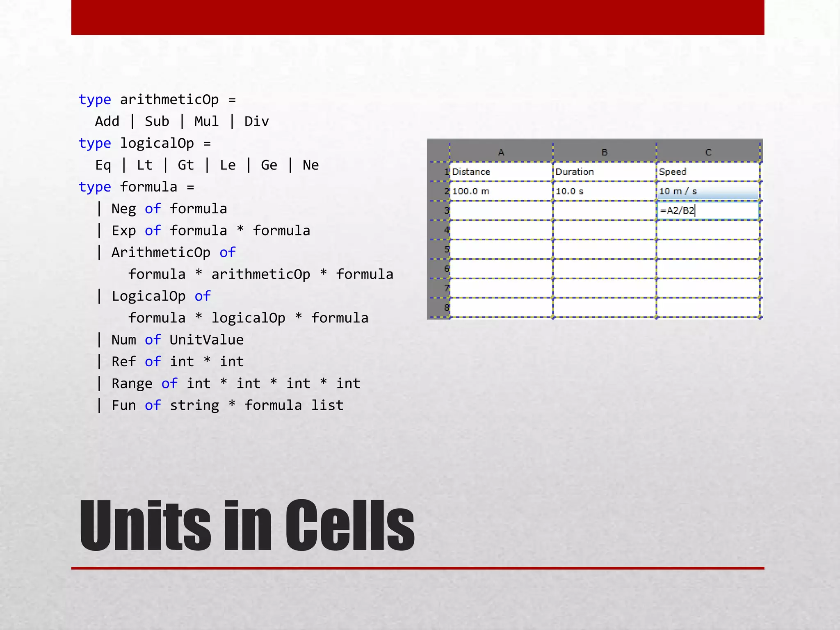Select row 5 header in spreadsheet
The width and height of the screenshot is (840, 630).
click(x=438, y=249)
